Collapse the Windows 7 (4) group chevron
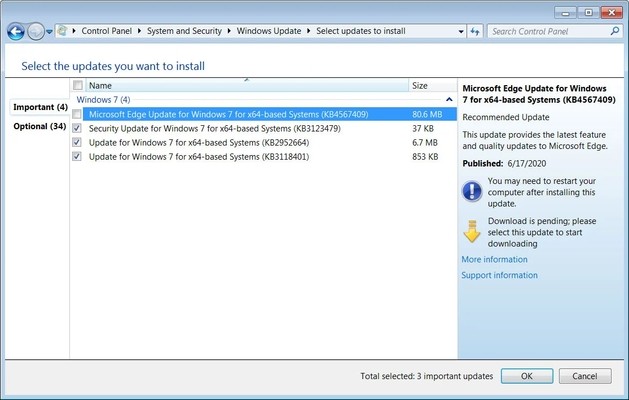Viewport: 629px width, 400px height. 449,99
